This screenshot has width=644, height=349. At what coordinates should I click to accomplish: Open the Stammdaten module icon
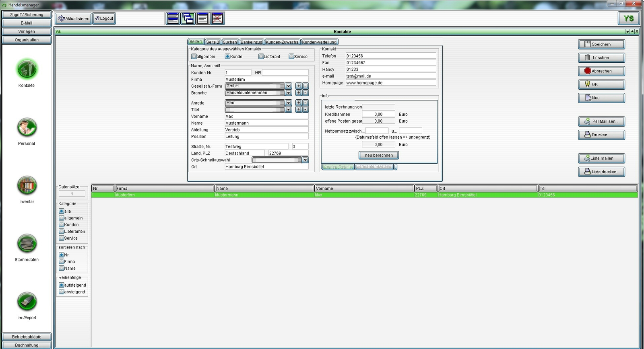point(27,244)
